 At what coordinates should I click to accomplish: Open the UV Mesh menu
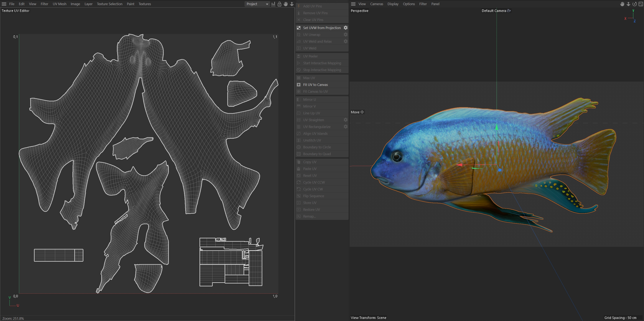pyautogui.click(x=59, y=4)
